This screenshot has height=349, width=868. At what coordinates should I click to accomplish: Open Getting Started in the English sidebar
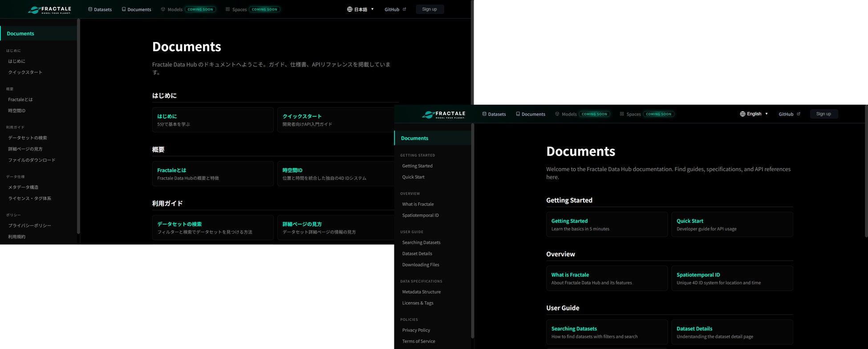click(418, 166)
